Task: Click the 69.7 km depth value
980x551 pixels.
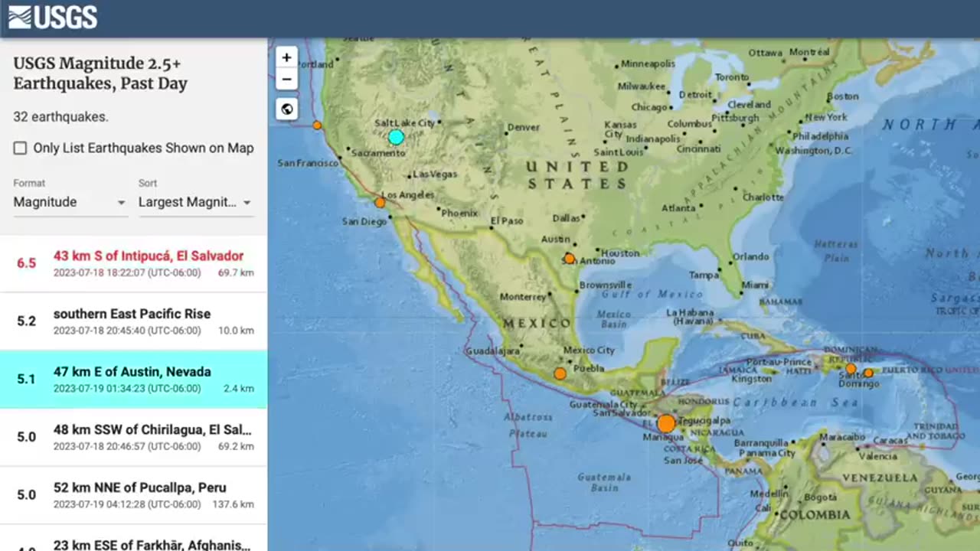Action: coord(236,272)
